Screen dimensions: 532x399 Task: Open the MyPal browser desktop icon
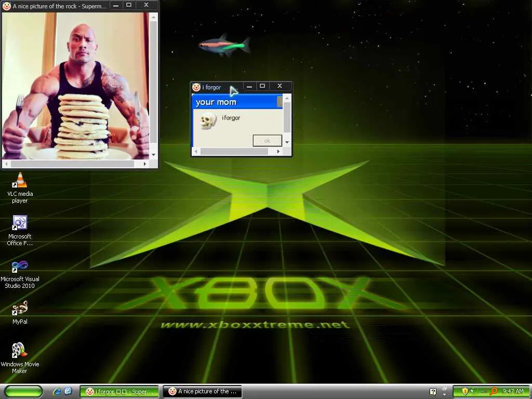pyautogui.click(x=20, y=312)
